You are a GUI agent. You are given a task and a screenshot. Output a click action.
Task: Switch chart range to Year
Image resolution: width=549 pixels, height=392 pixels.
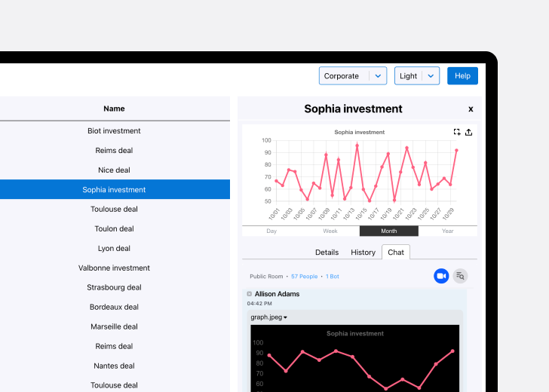click(448, 231)
